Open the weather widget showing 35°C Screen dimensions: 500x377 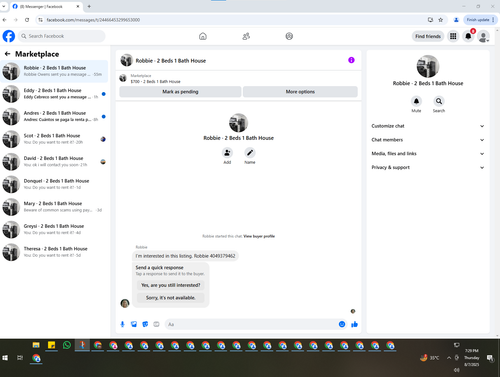pyautogui.click(x=429, y=358)
